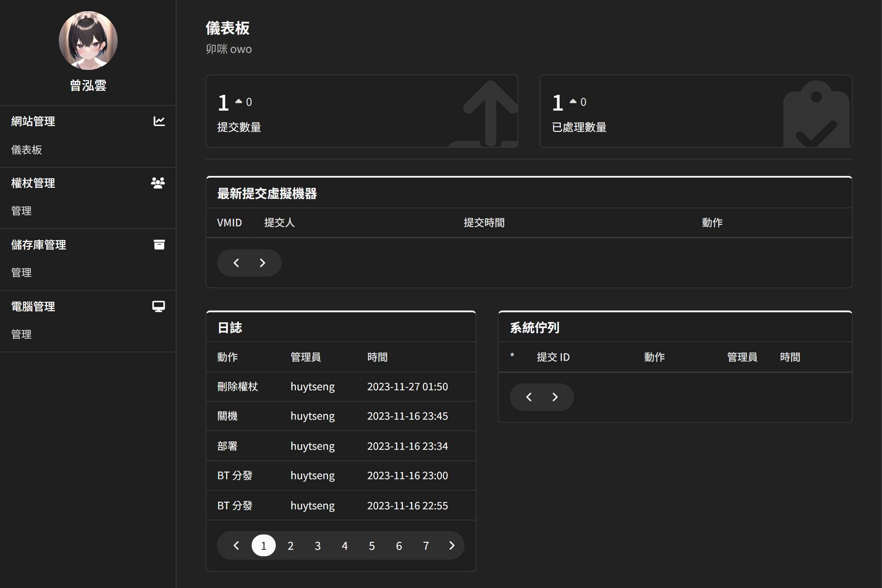Click the 提交時間 column header
The height and width of the screenshot is (588, 882).
pyautogui.click(x=484, y=223)
